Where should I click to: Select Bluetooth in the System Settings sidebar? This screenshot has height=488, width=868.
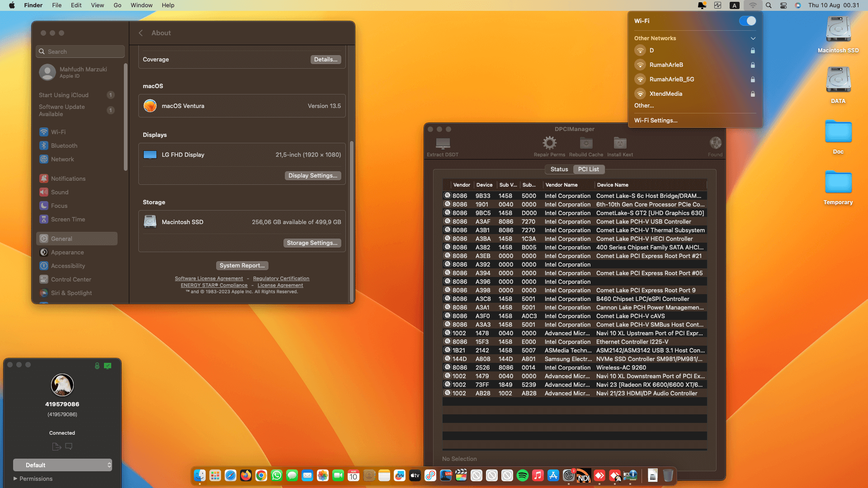[x=63, y=145]
